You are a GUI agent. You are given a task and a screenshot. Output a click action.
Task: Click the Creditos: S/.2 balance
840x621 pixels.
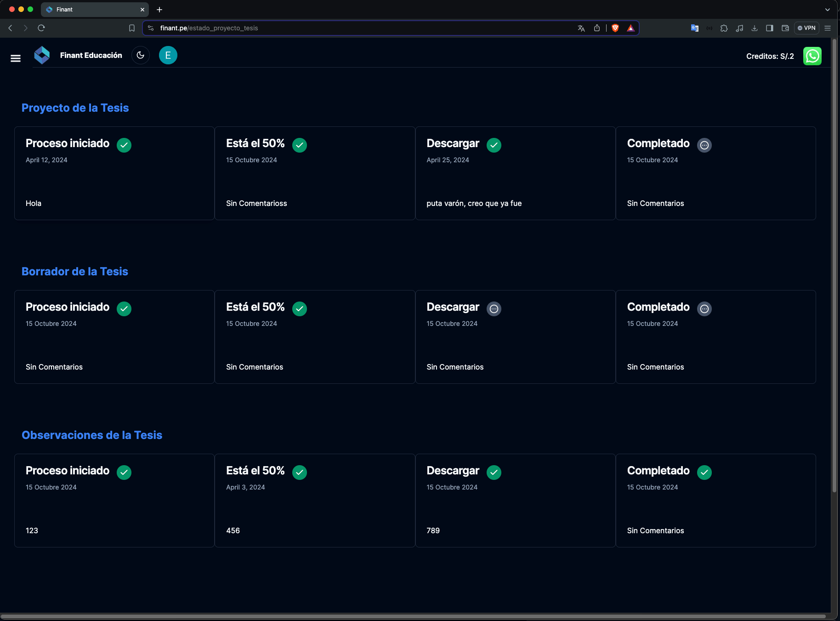(770, 56)
